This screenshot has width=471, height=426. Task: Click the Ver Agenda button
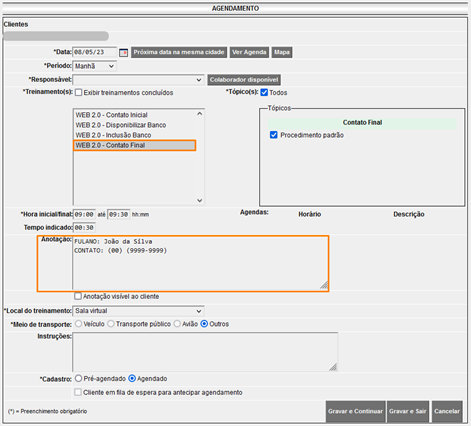(x=249, y=52)
